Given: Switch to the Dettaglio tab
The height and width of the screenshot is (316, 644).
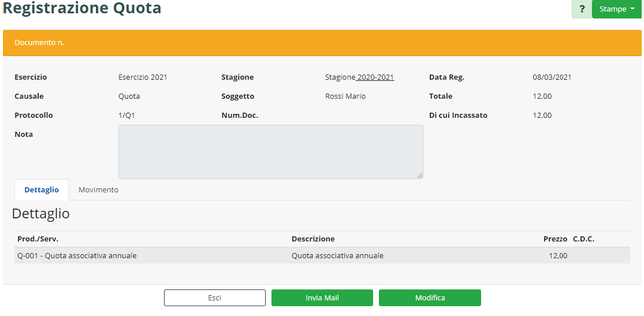Looking at the screenshot, I should point(42,189).
